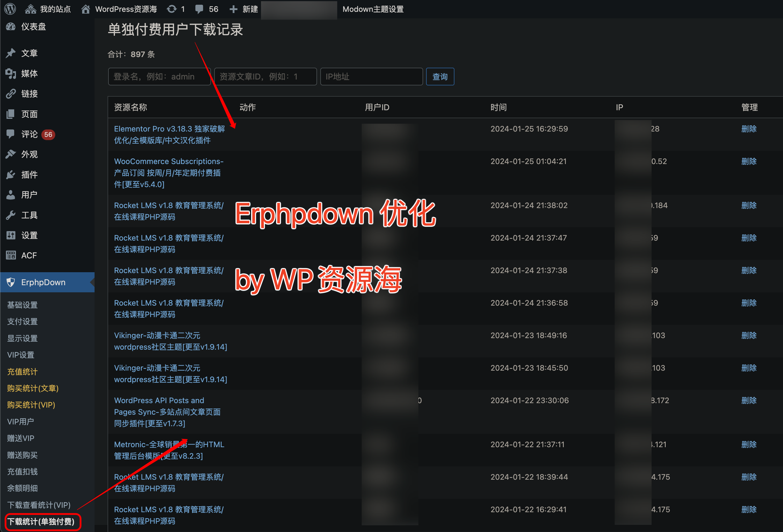Screen dimensions: 783x532
Task: Click the pages icon for 页面
Action: pos(11,114)
